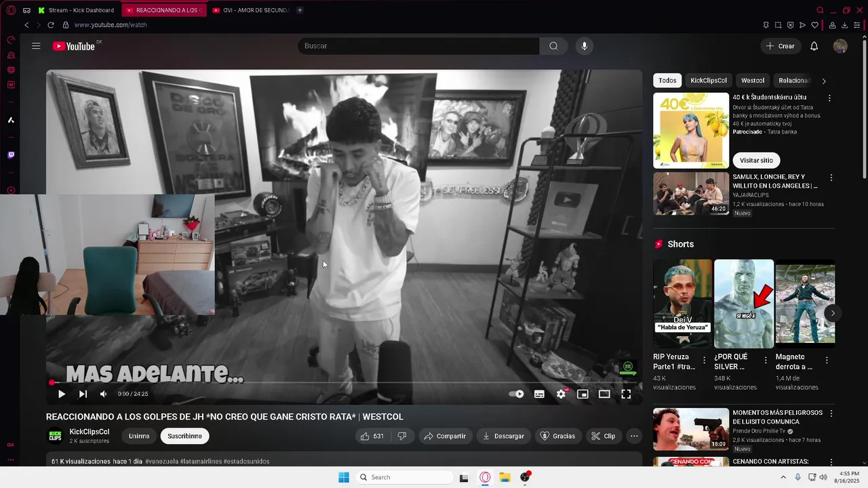
Task: Open RIP Yeruza Parte1 short
Action: [682, 304]
